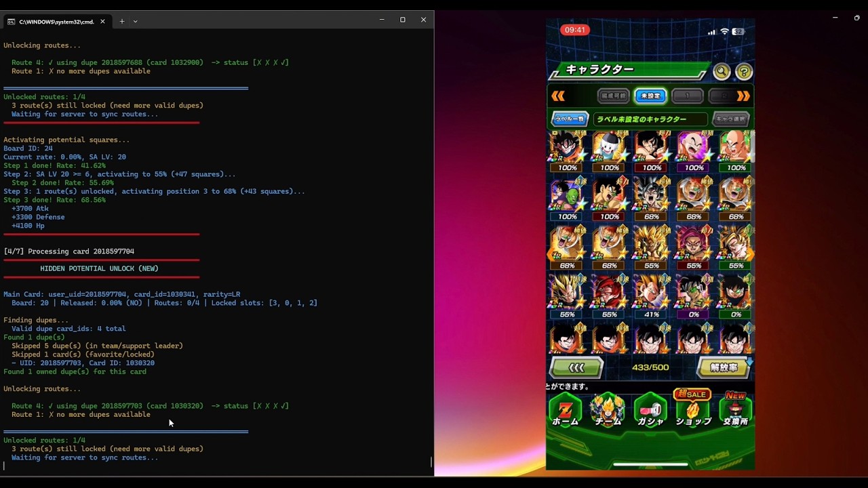Click the "HIDDEN POTENTIAL UNLOCK (NEW)" terminal line
Viewport: 868px width, 488px height.
pos(99,268)
